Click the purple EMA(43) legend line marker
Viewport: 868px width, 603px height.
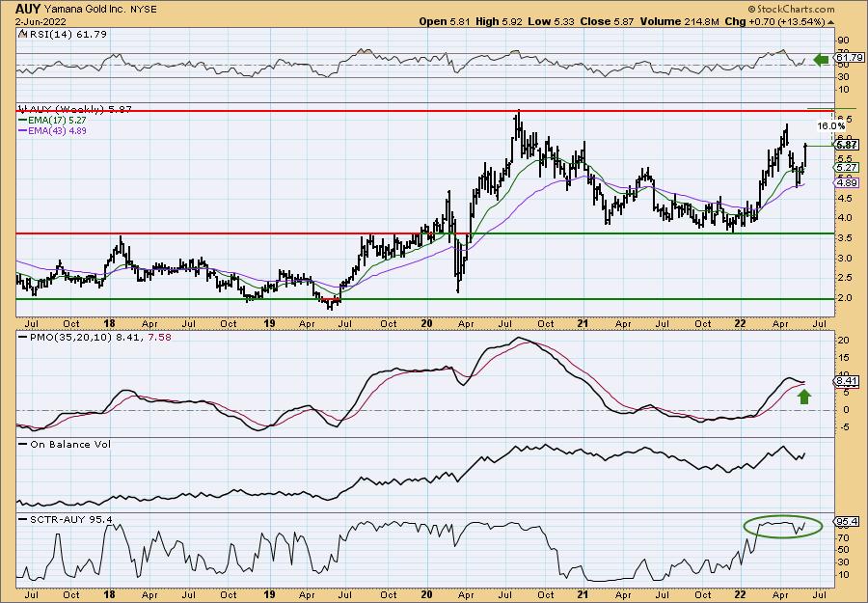point(22,131)
